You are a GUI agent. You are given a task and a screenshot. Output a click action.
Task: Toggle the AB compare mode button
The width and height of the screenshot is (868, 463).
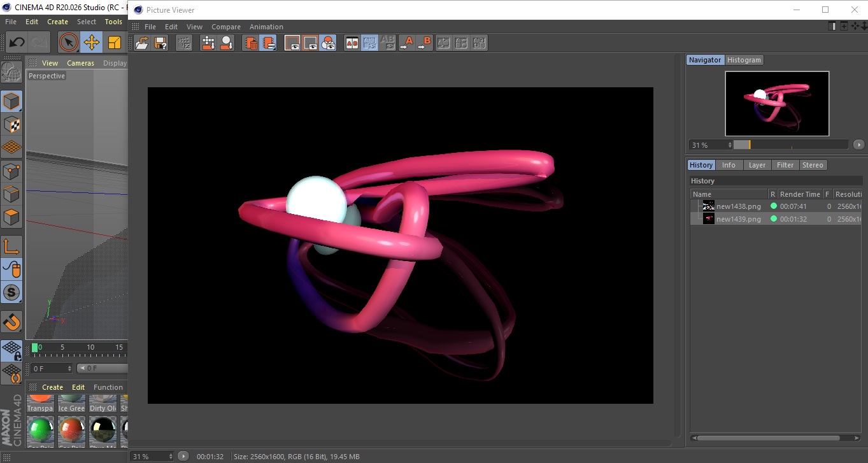point(352,43)
